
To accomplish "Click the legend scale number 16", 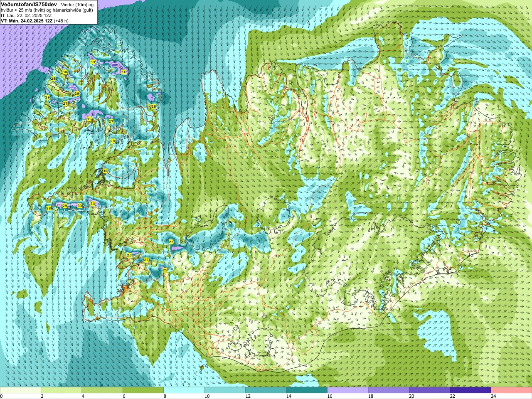I will pos(330,396).
